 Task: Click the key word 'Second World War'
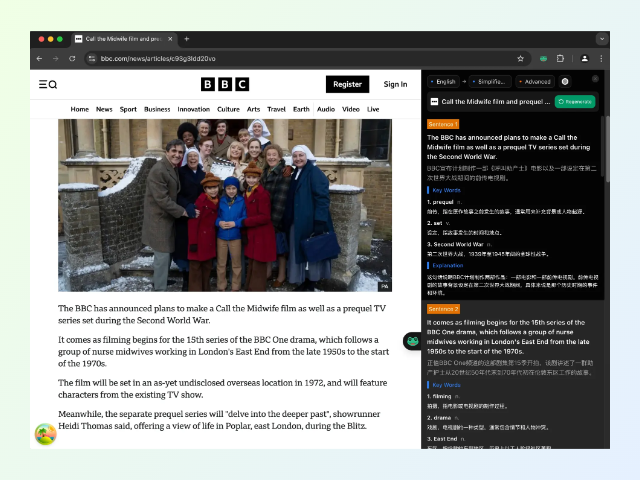(x=458, y=244)
